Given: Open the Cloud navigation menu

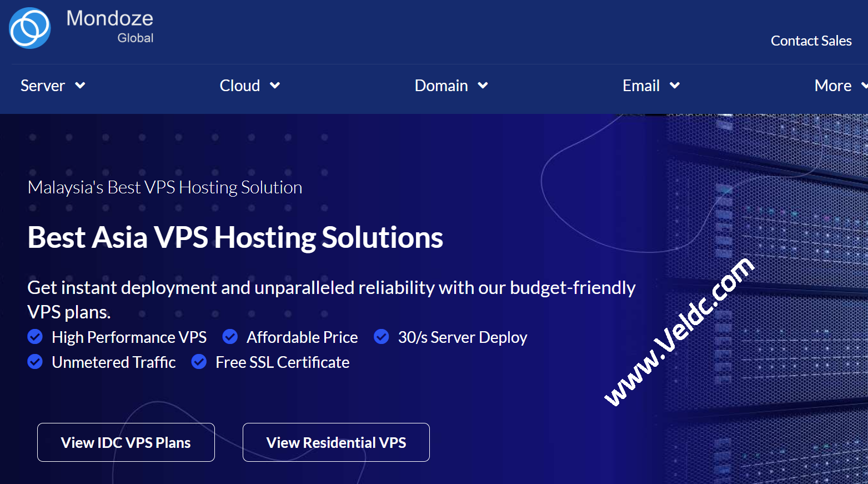Looking at the screenshot, I should [x=240, y=86].
